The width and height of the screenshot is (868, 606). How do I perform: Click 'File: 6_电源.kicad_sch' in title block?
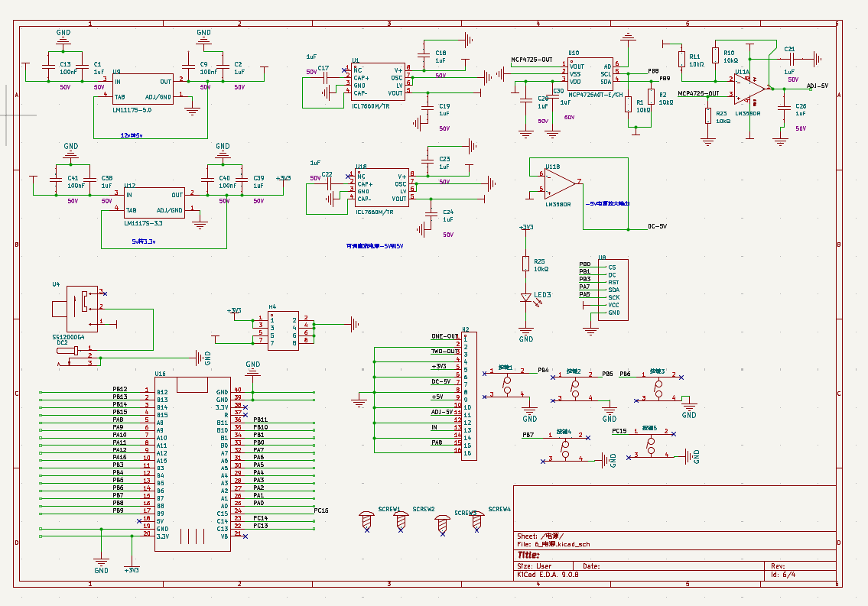click(x=554, y=544)
